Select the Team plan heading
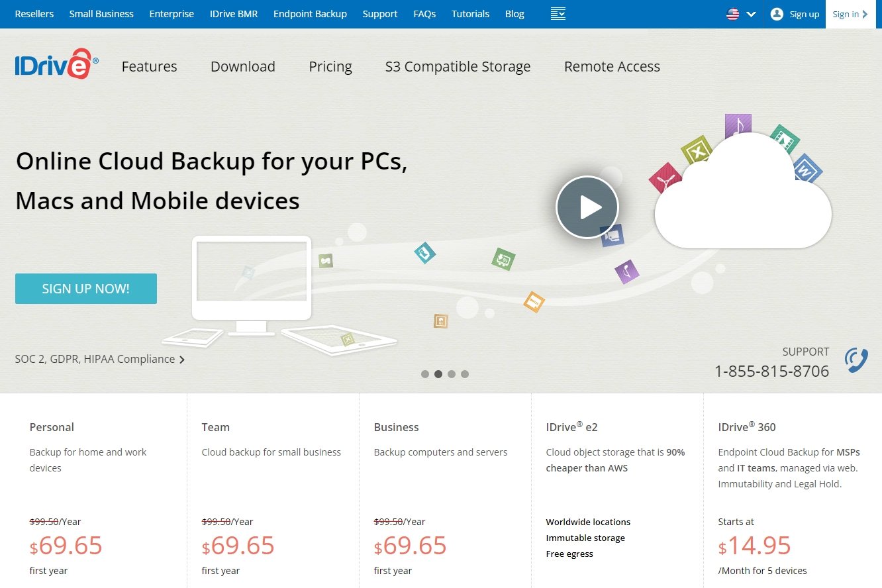 (x=216, y=427)
